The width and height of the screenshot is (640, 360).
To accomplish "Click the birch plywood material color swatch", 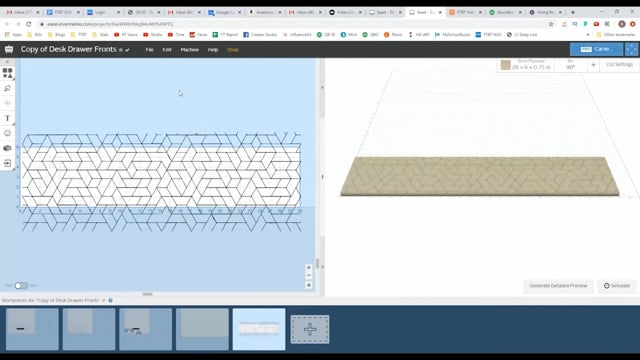I will coord(505,65).
